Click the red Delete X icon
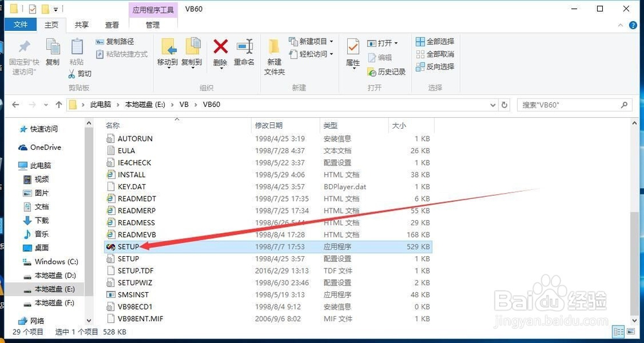The image size is (644, 343). [220, 46]
